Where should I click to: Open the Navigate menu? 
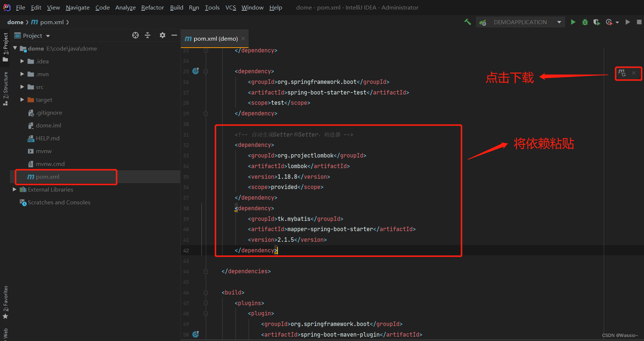78,7
